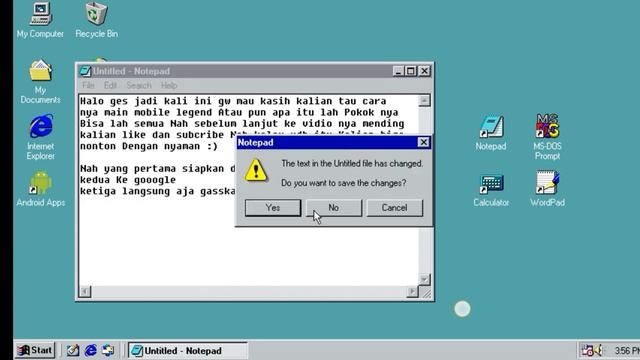Screen dimensions: 640x360
Task: Click the Start button
Action: pyautogui.click(x=35, y=350)
